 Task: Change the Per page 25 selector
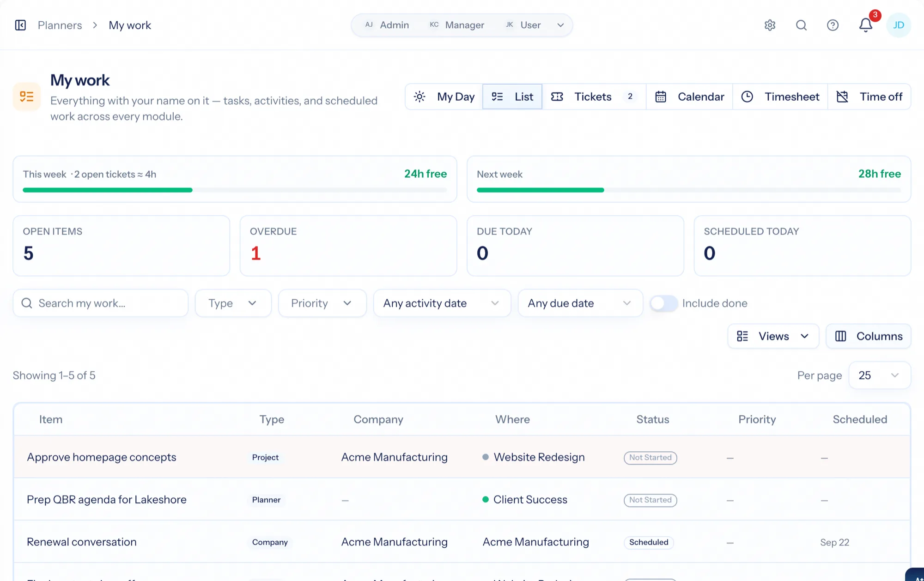879,375
